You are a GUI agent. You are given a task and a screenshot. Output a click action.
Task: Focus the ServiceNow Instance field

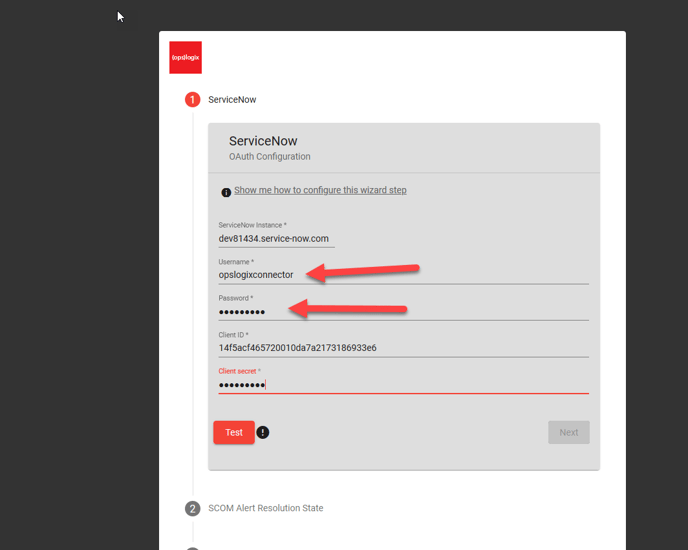pos(276,239)
